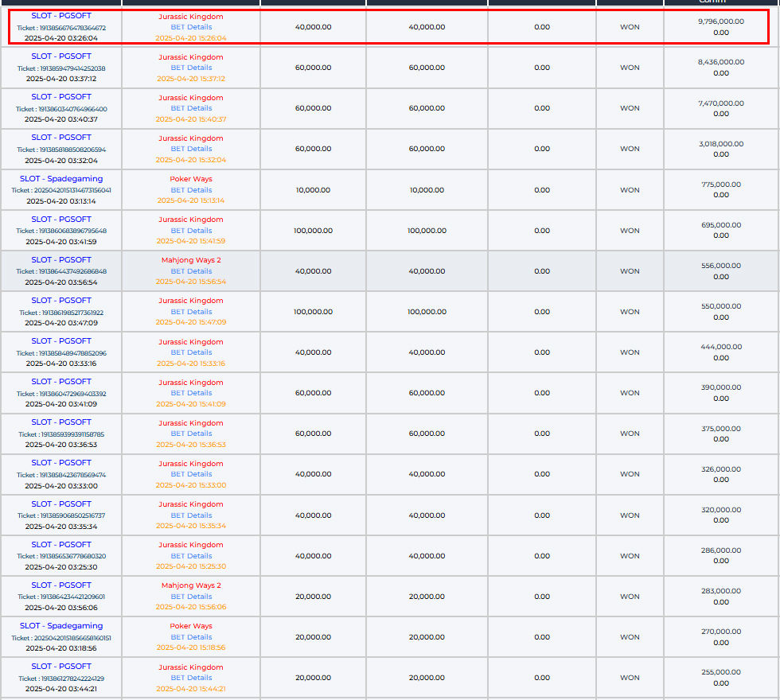Open BET Details for the 15:37:12 bet
Viewport: 780px width, 700px height.
tap(191, 68)
